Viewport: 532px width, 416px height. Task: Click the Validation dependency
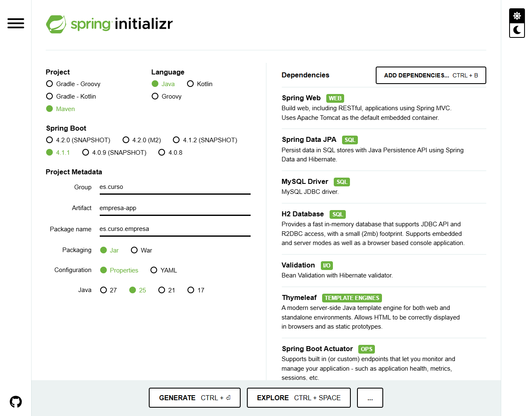tap(384, 270)
